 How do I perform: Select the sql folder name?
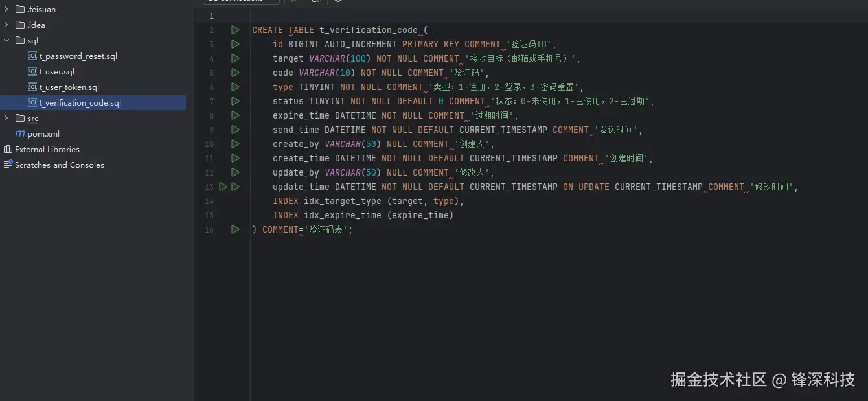(32, 40)
